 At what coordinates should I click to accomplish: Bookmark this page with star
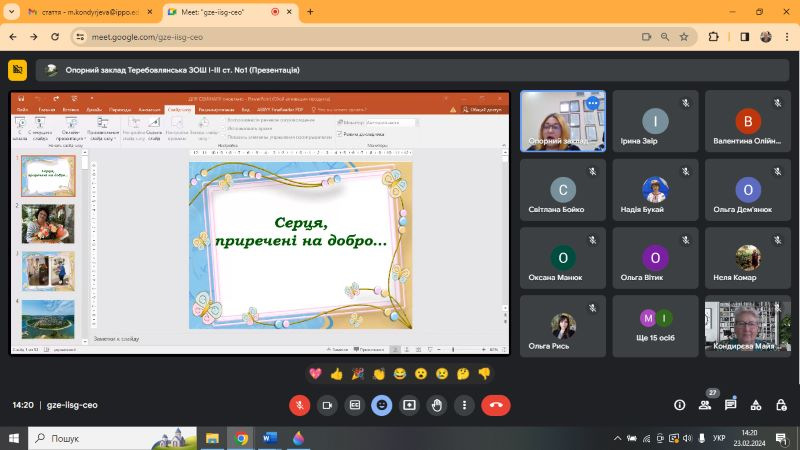point(684,37)
